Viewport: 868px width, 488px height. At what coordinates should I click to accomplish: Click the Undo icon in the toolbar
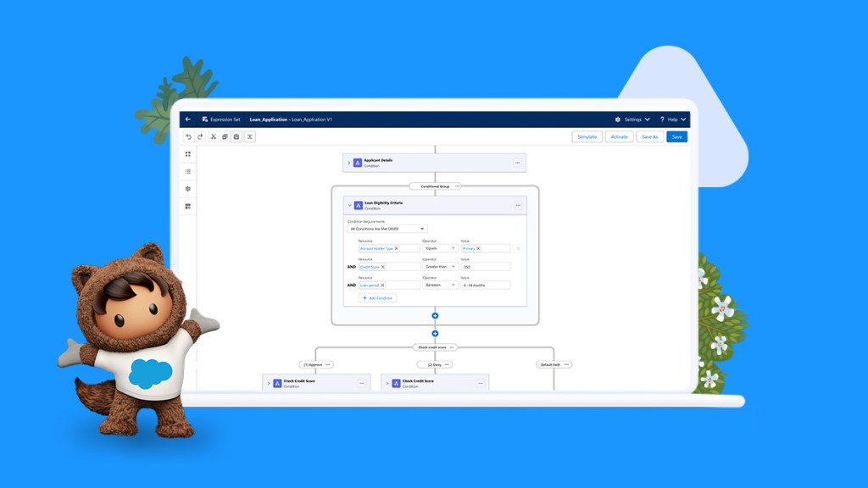click(189, 136)
